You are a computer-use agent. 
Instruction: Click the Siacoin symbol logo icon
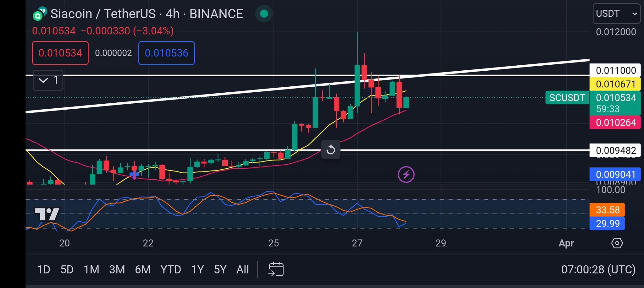point(40,14)
